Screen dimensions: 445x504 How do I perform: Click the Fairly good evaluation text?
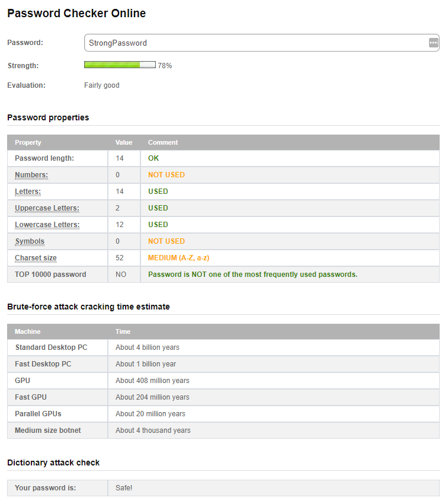101,85
